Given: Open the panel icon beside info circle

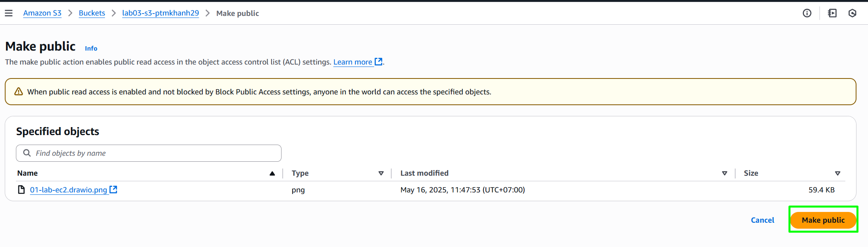Looking at the screenshot, I should coord(832,13).
